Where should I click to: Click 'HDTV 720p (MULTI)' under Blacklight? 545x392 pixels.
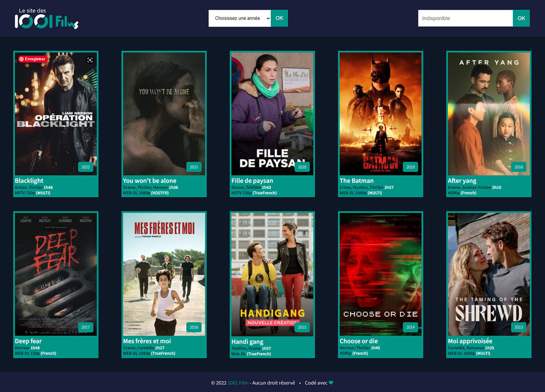coord(32,193)
